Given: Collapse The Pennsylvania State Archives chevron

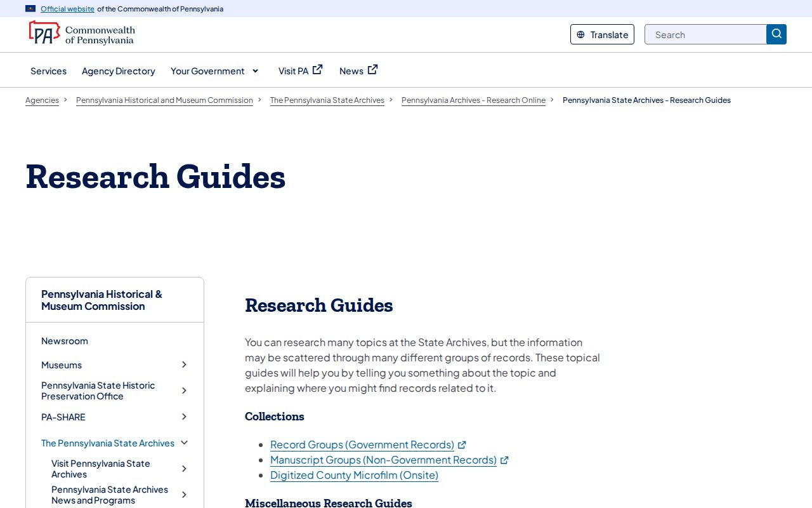Looking at the screenshot, I should coord(184,443).
